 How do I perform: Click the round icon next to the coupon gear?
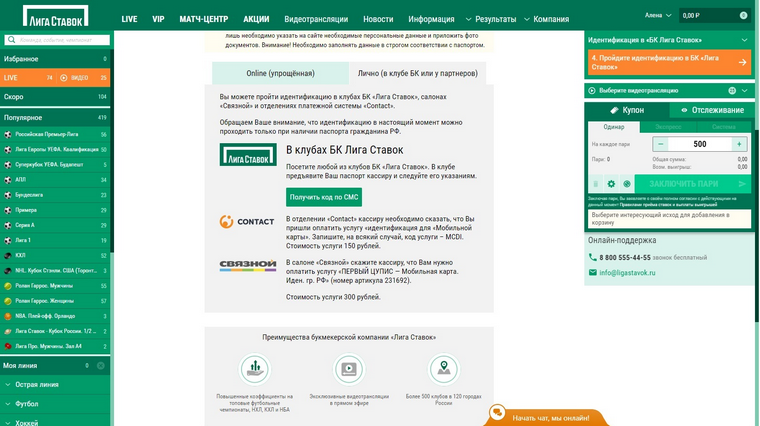pyautogui.click(x=627, y=184)
